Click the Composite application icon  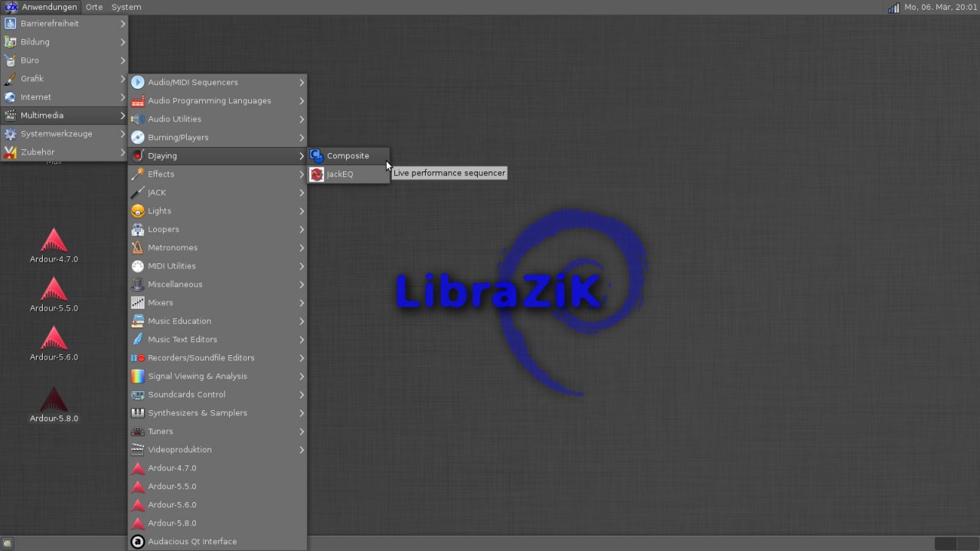tap(317, 155)
